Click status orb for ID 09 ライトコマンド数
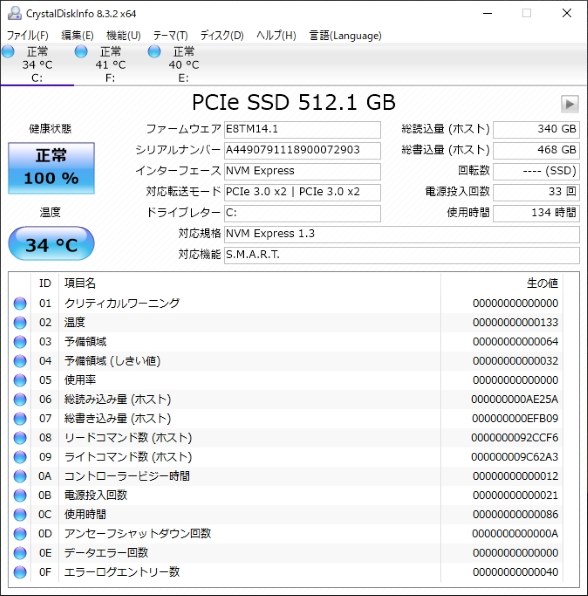Screen dimensions: 588x596 pos(20,457)
